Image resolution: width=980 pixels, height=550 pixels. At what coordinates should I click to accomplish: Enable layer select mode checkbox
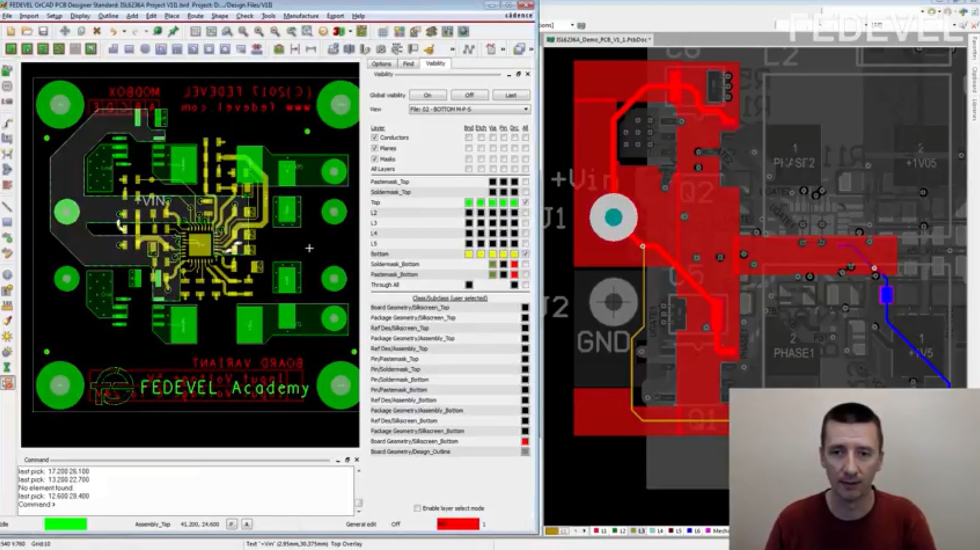pos(417,508)
